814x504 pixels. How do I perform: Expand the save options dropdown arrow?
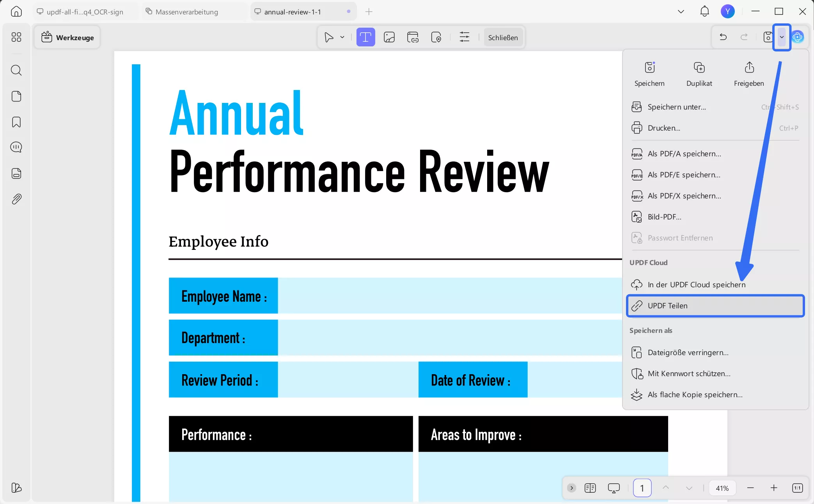point(782,37)
